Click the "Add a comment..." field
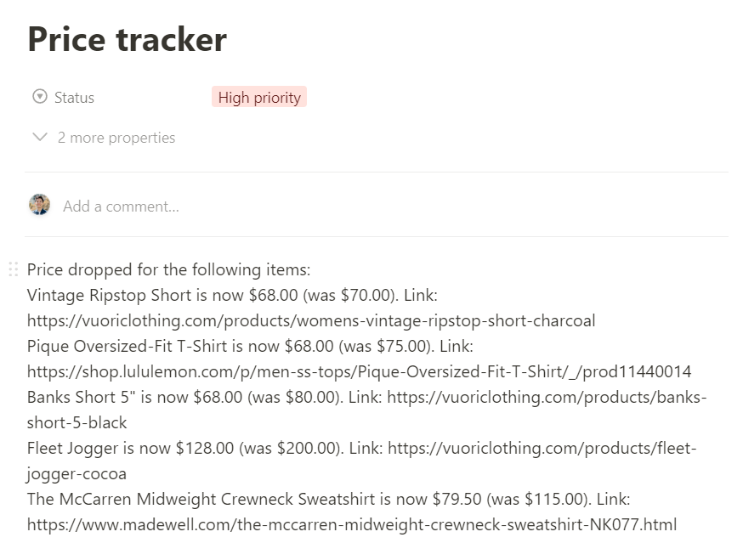This screenshot has height=560, width=743. point(121,206)
